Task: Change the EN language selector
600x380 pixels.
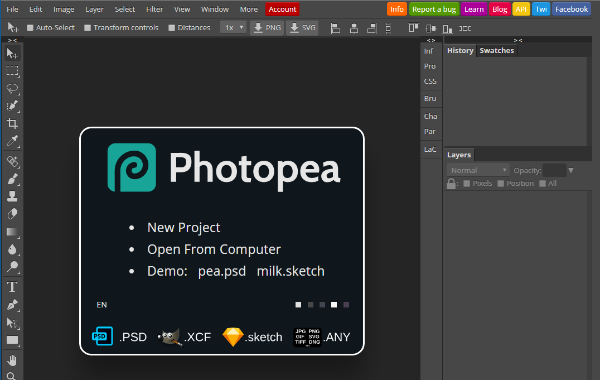Action: pyautogui.click(x=102, y=305)
